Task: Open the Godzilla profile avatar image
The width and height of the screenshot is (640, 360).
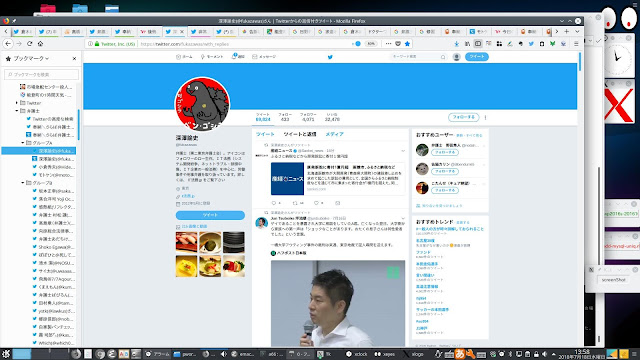Action: tap(202, 104)
